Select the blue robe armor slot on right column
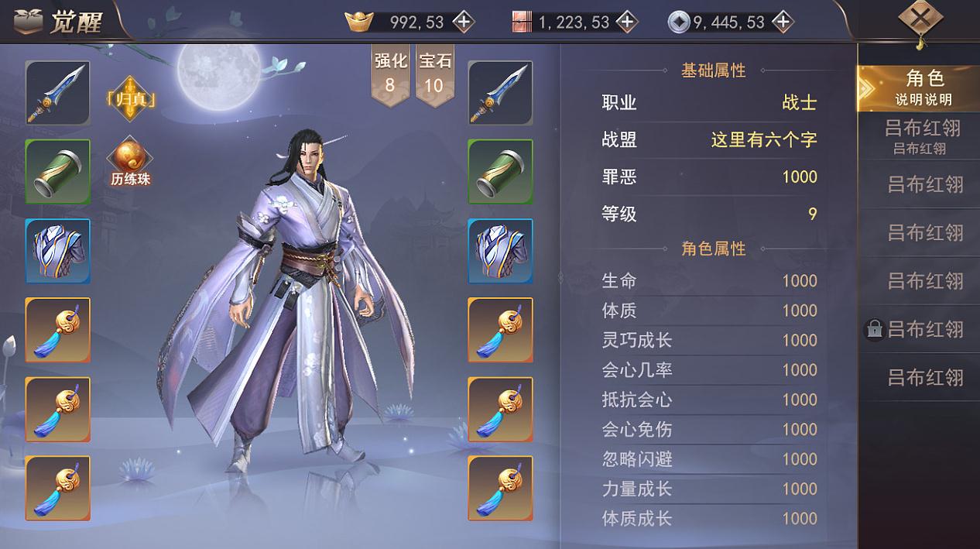This screenshot has height=549, width=980. pyautogui.click(x=500, y=251)
